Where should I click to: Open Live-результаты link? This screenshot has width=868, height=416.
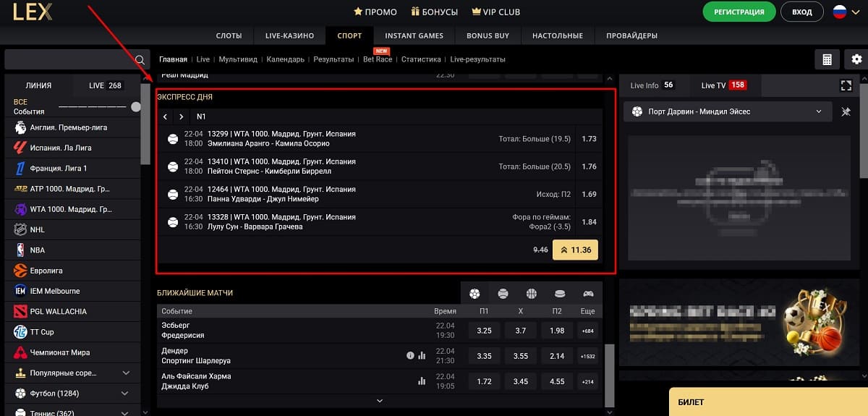click(477, 59)
